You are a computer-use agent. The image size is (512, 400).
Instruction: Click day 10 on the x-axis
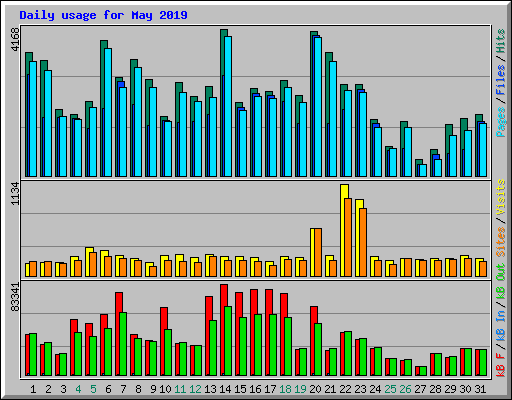tap(165, 389)
